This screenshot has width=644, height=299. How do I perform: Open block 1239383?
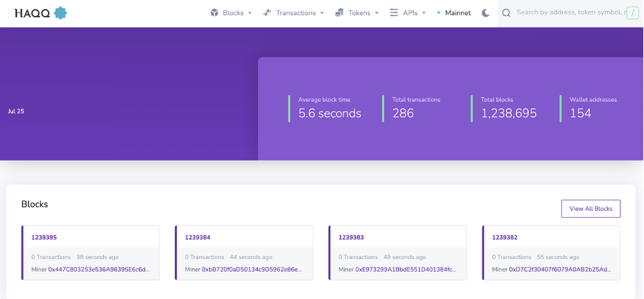point(351,237)
